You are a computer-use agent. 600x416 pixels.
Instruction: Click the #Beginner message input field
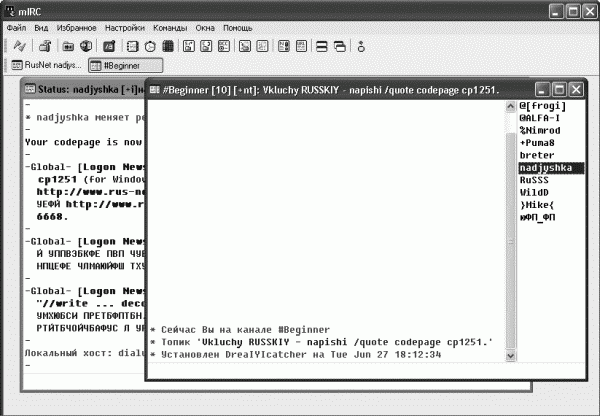click(366, 370)
